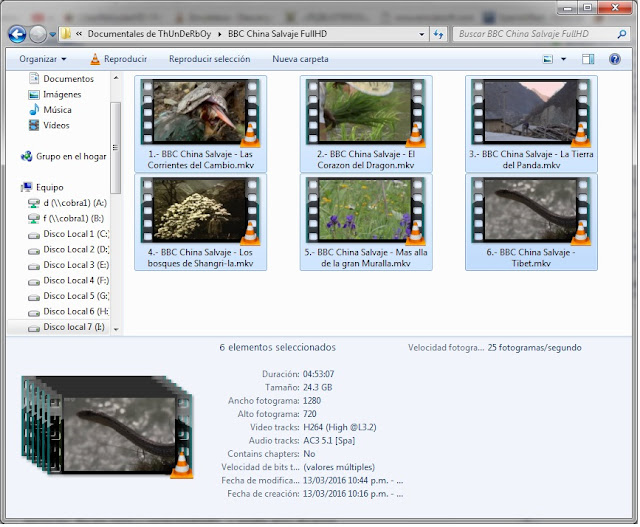
Task: Open network drive 'd (\\cobra1) (A:)'
Action: pos(75,203)
